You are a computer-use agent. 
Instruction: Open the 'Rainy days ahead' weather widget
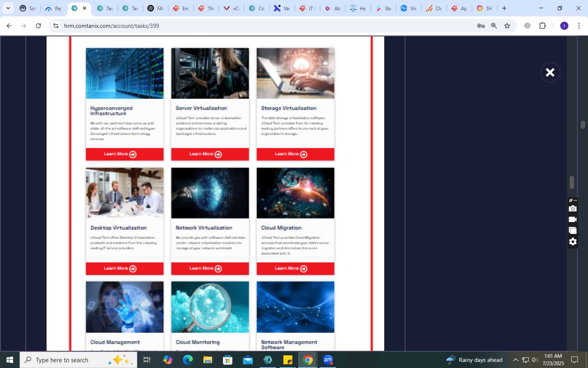tap(474, 360)
